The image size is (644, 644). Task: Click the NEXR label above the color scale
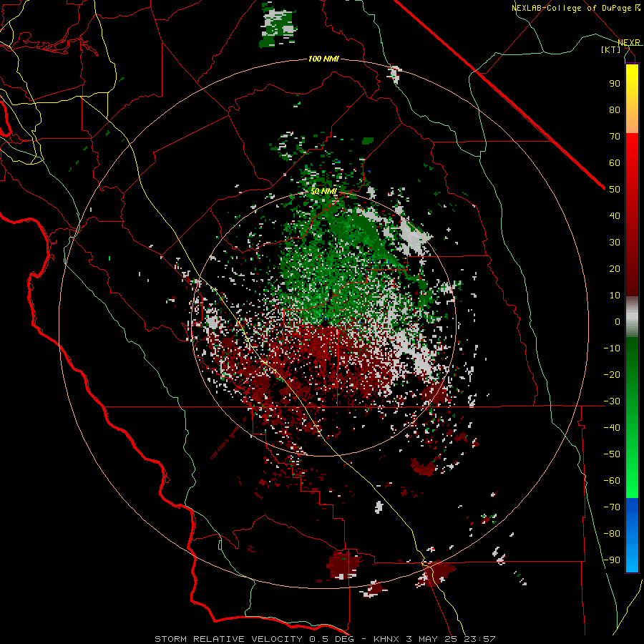point(629,43)
